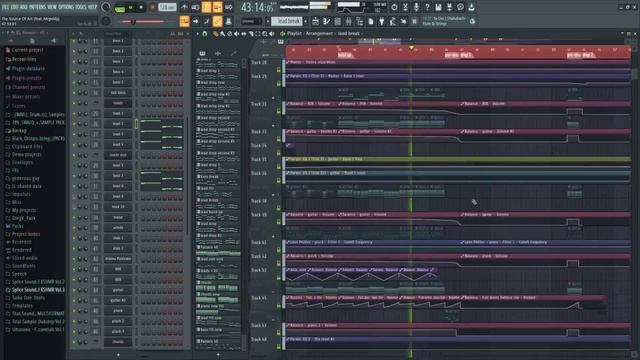Click the question mark help icon

coord(427,7)
